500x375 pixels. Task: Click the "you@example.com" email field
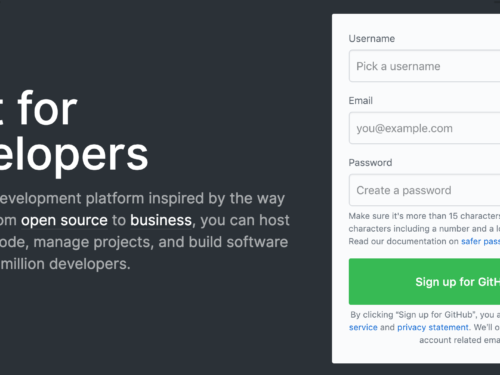click(x=424, y=128)
